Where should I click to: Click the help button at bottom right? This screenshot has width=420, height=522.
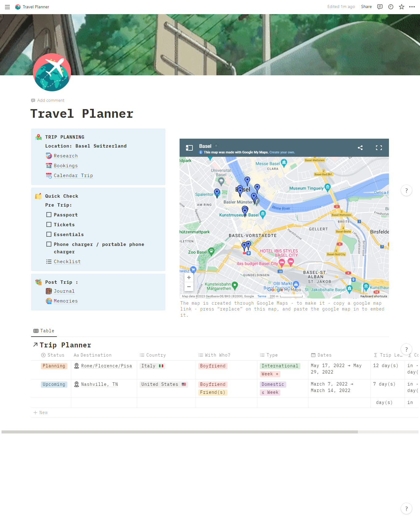pyautogui.click(x=406, y=508)
